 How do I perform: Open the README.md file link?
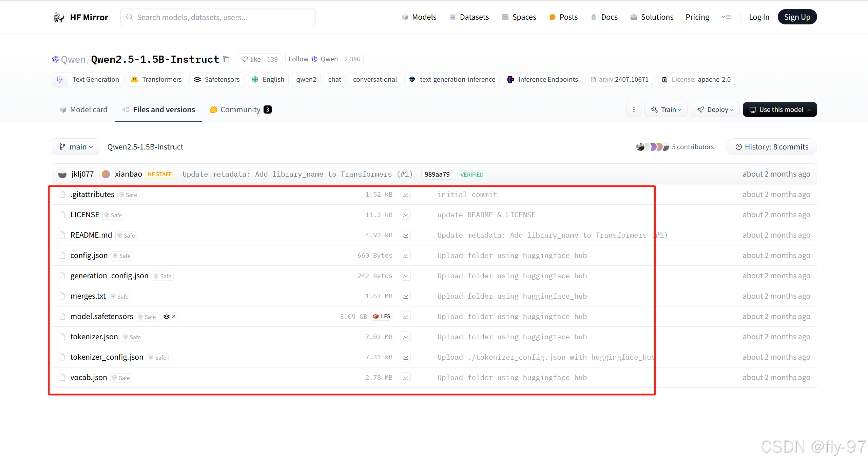pos(91,235)
